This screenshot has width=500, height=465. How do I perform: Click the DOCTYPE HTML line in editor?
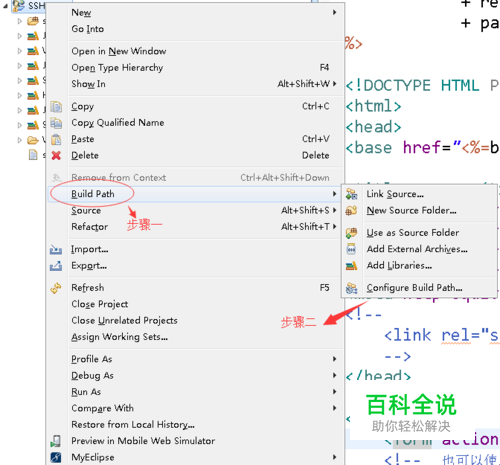[x=422, y=85]
